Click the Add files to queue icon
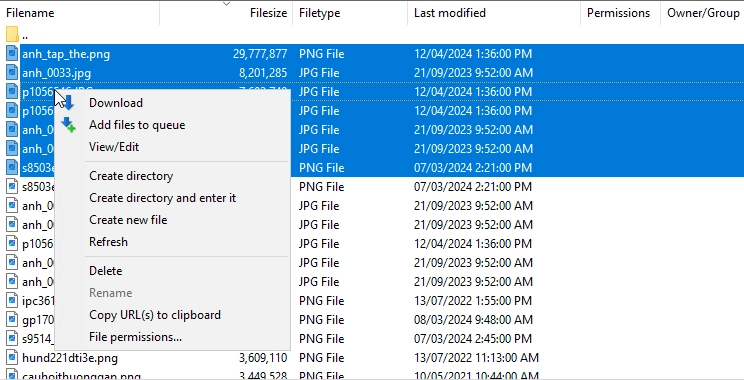This screenshot has width=744, height=380. 68,125
